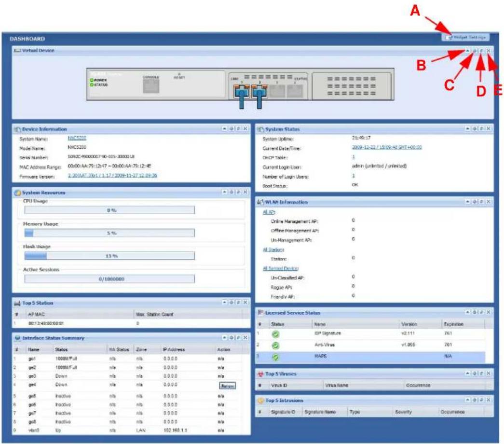This screenshot has width=504, height=444.
Task: Close the System Resources widget
Action: click(x=245, y=192)
